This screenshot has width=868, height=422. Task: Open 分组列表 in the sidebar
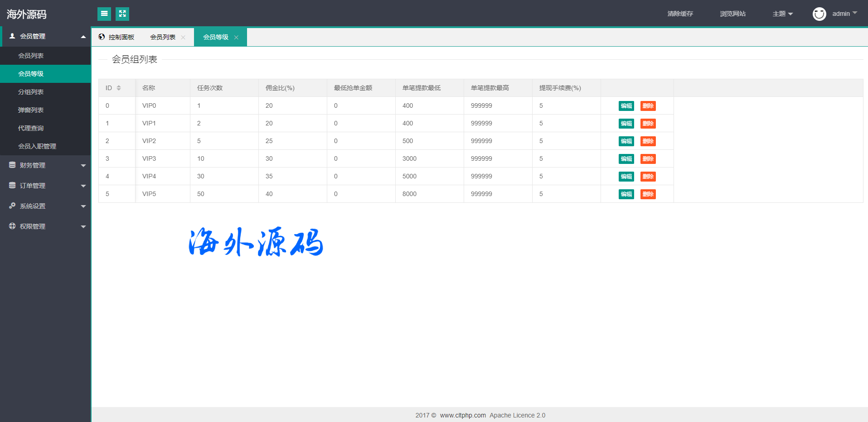click(31, 92)
